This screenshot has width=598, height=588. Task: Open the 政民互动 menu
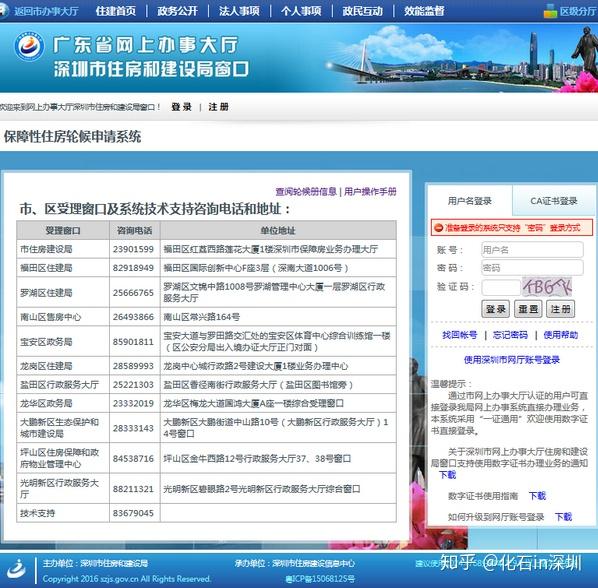point(362,11)
